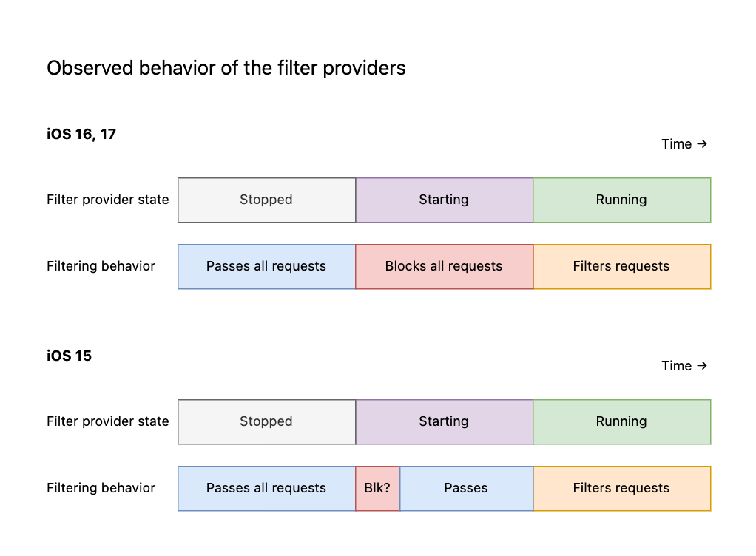Select the iOS 15 Starting state box
This screenshot has width=756, height=556.
[444, 421]
